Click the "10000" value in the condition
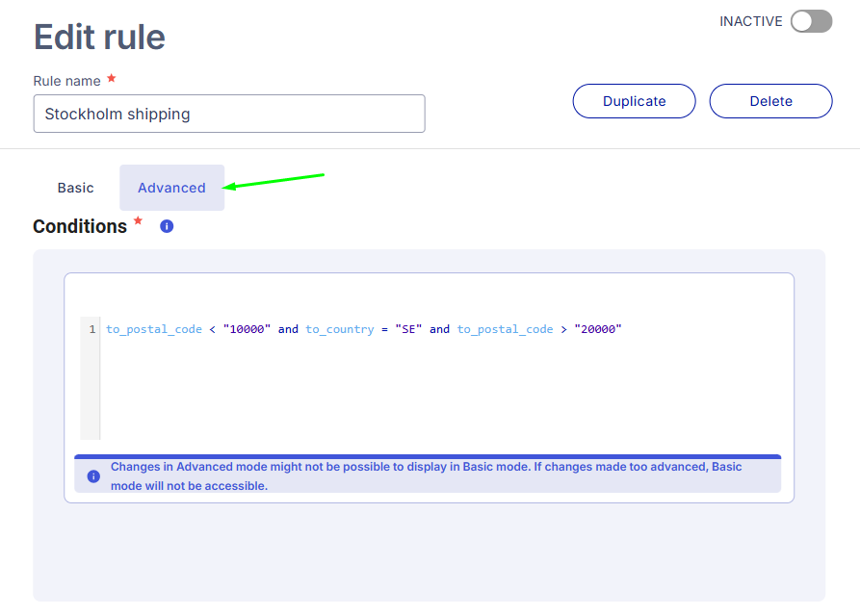This screenshot has width=860, height=616. point(247,329)
